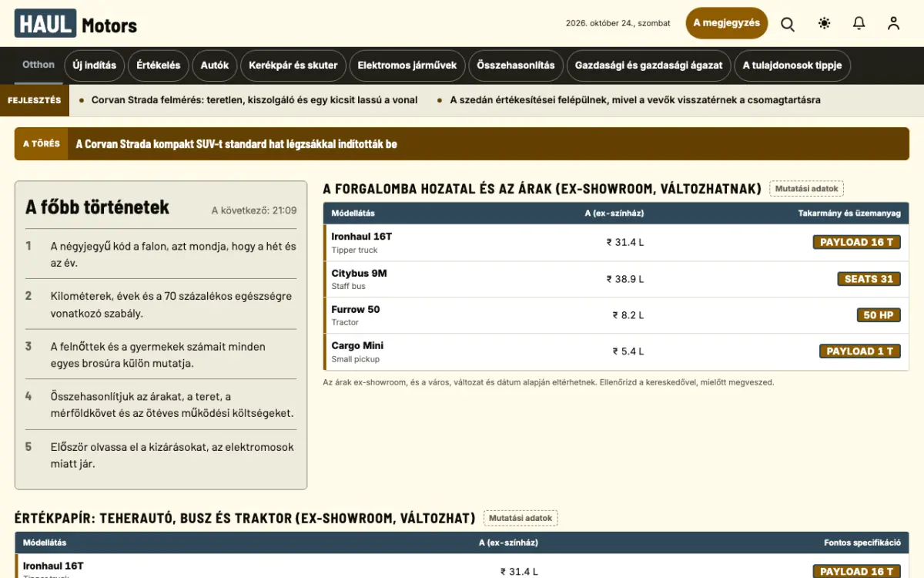This screenshot has width=924, height=578.
Task: Click Mutatási adatok tag beside launch prices heading
Action: click(x=806, y=189)
